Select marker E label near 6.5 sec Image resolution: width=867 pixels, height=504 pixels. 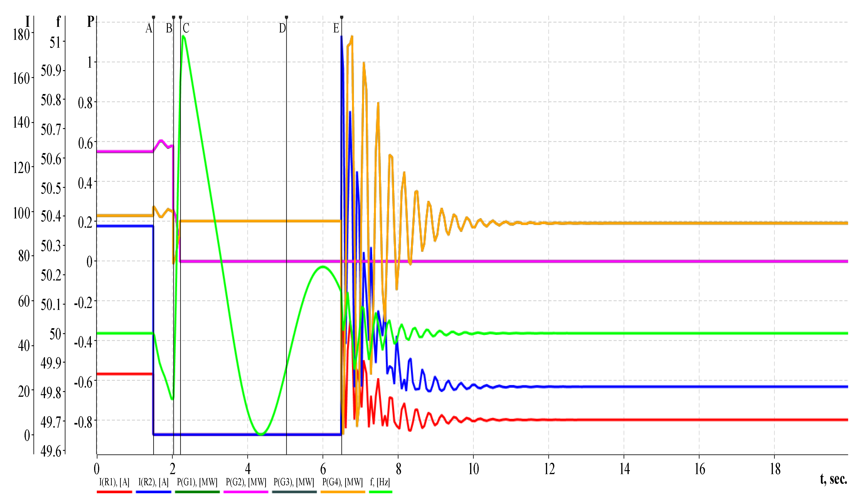[x=336, y=28]
